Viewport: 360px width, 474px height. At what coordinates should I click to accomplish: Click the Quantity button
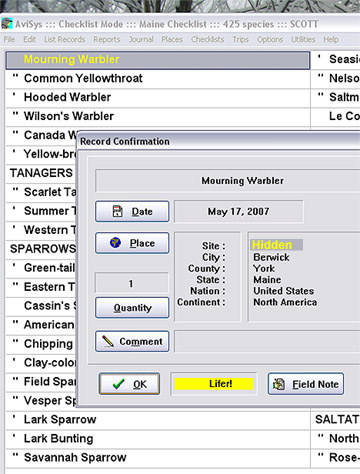132,307
